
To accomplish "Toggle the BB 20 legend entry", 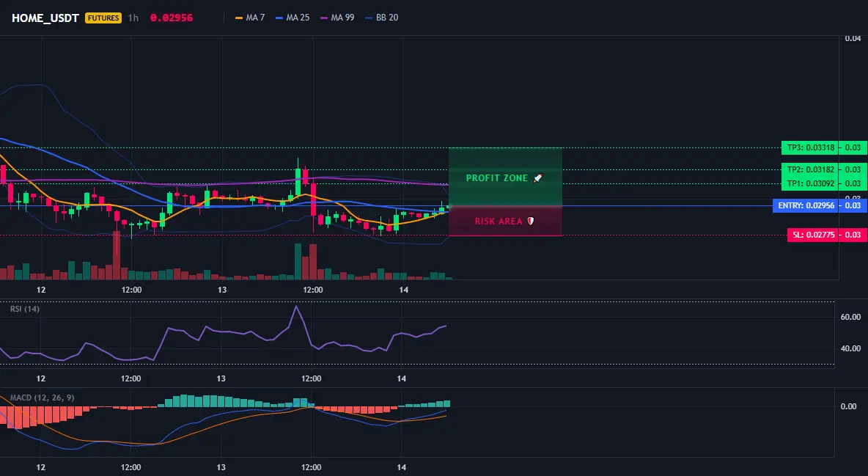I will pyautogui.click(x=382, y=18).
